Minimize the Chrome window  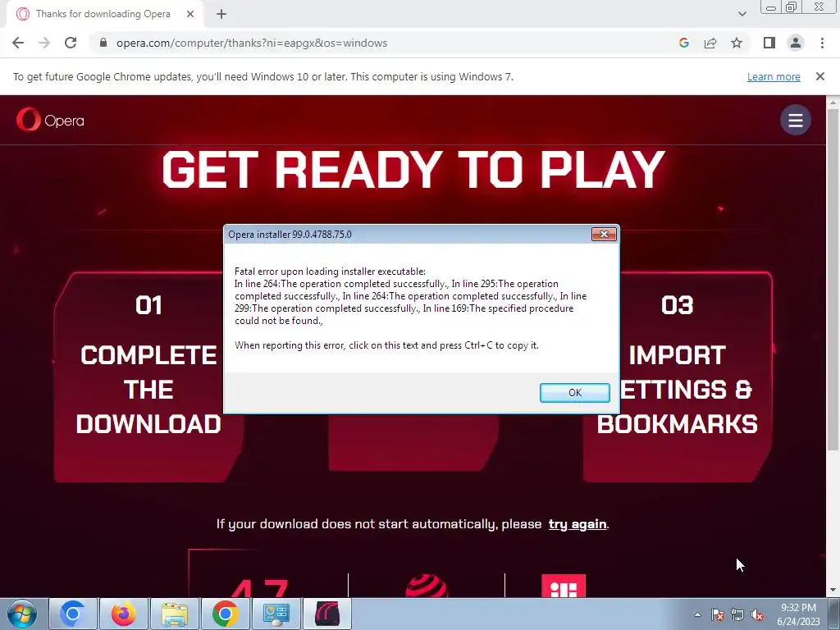pos(771,7)
